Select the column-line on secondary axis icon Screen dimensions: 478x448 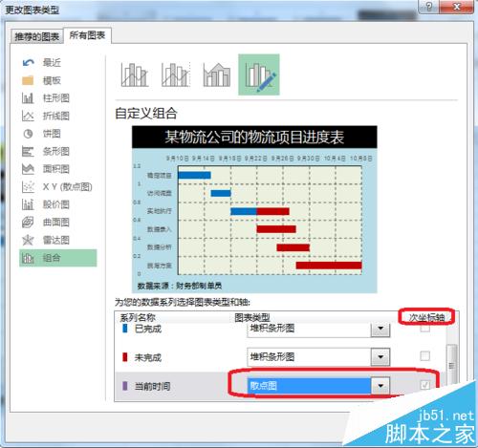[176, 75]
